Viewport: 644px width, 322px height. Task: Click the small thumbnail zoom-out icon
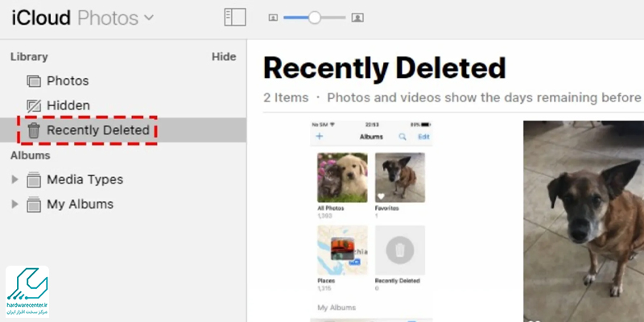(273, 18)
